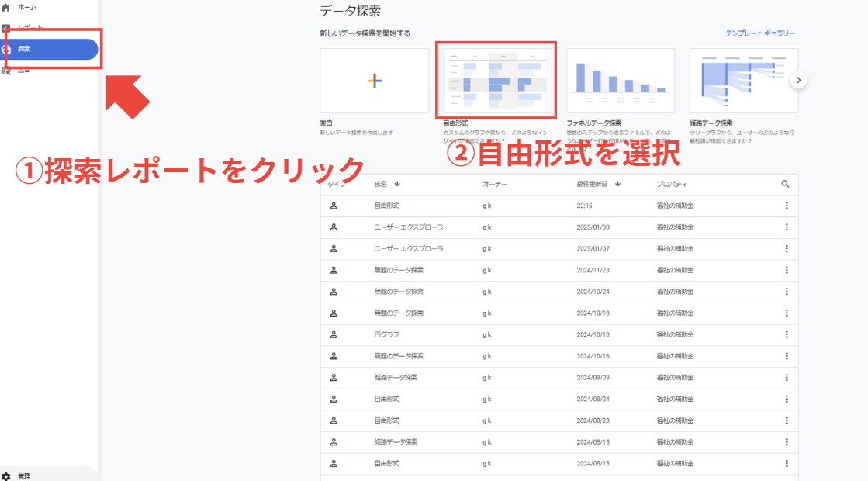
Task: Open the 円グラフ exploration
Action: [x=386, y=335]
